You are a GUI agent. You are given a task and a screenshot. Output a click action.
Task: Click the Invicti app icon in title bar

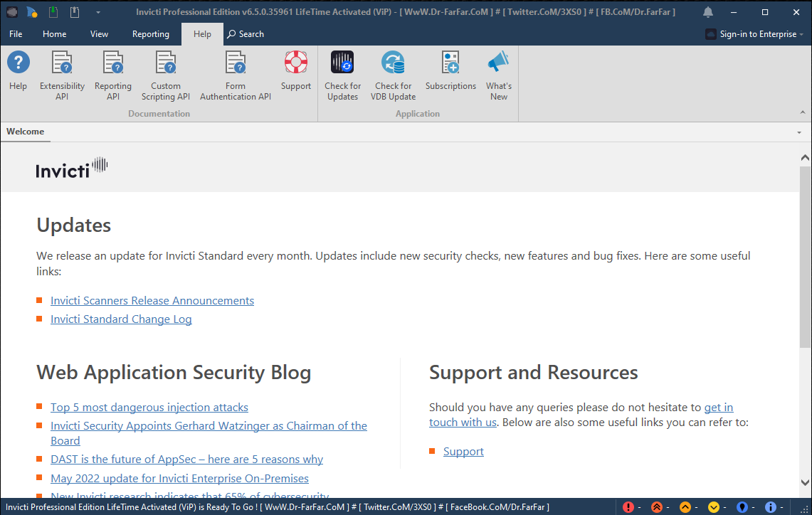point(12,11)
